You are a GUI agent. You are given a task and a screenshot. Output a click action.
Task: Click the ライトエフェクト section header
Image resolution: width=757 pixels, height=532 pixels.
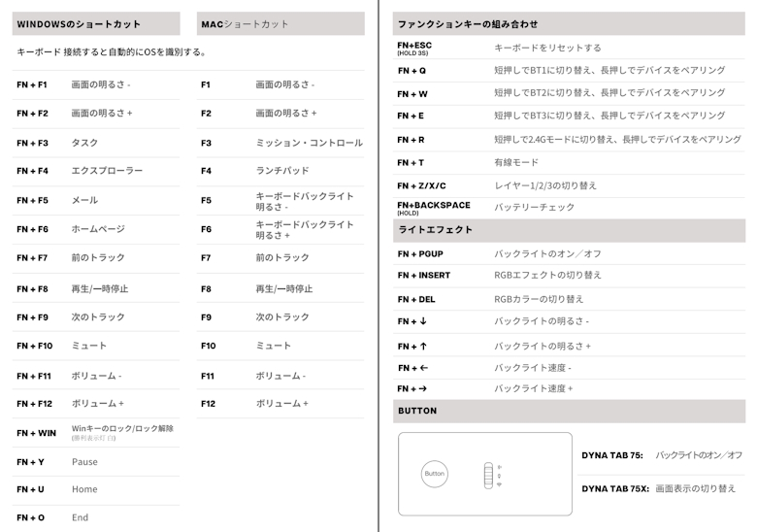(436, 230)
